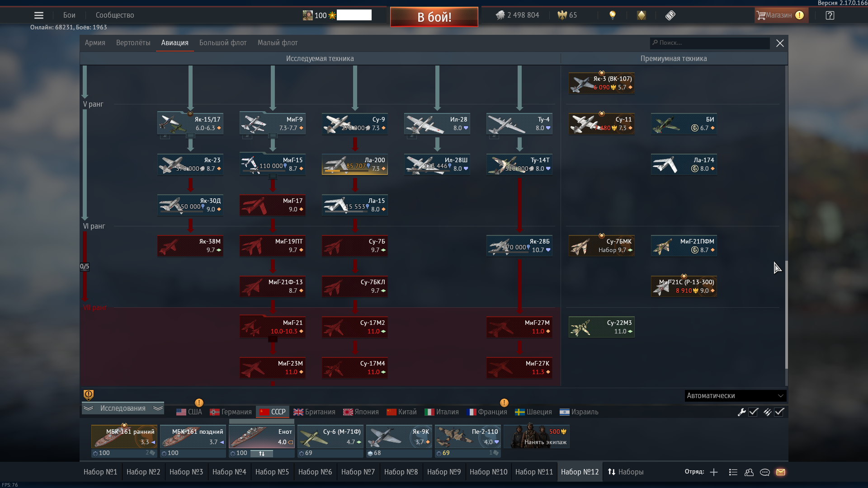Click the lightbulb icon in top bar
Viewport: 868px width, 488px height.
click(x=613, y=15)
